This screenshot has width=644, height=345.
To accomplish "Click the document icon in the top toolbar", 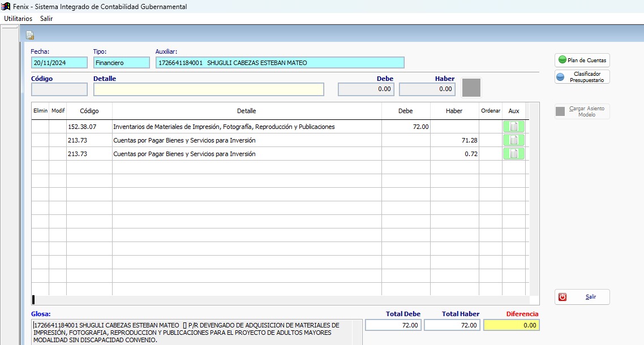I will pyautogui.click(x=30, y=35).
